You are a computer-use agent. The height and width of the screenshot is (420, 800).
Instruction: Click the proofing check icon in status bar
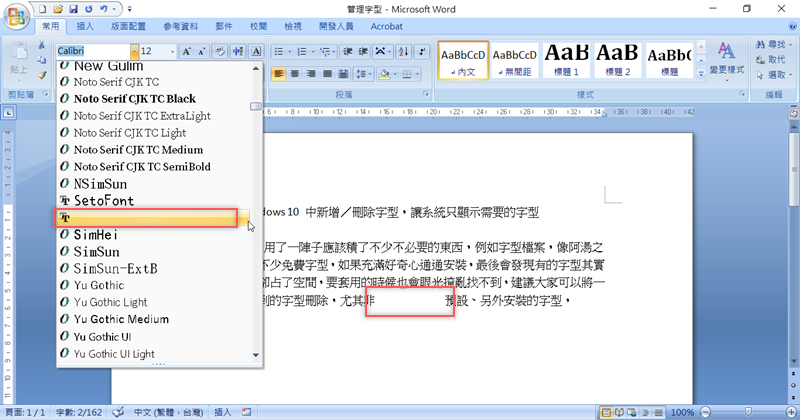tap(117, 412)
